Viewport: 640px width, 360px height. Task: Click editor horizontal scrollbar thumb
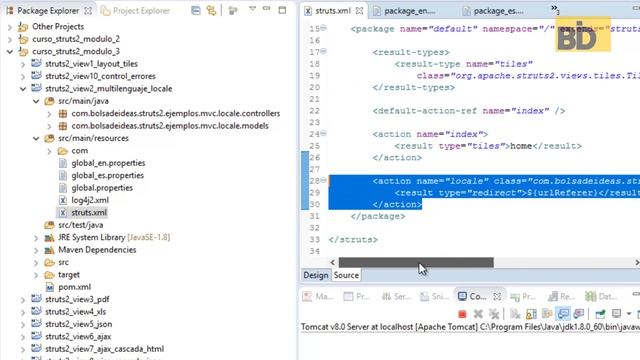coord(416,262)
